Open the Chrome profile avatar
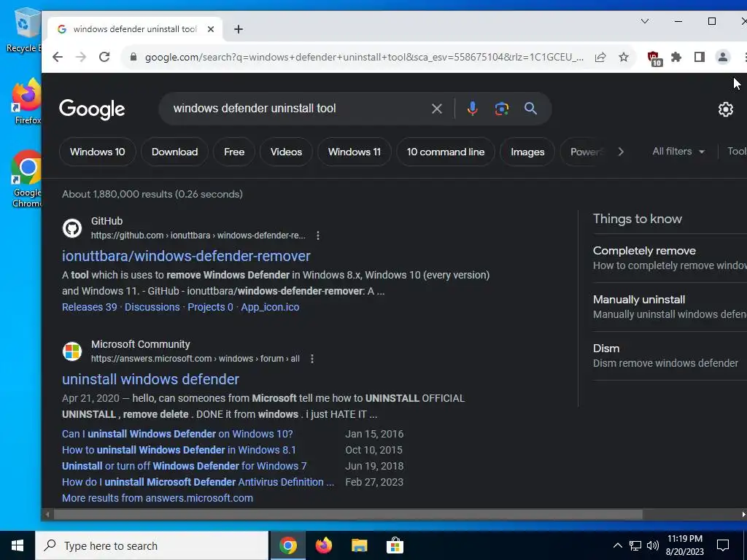Image resolution: width=747 pixels, height=560 pixels. pyautogui.click(x=723, y=57)
